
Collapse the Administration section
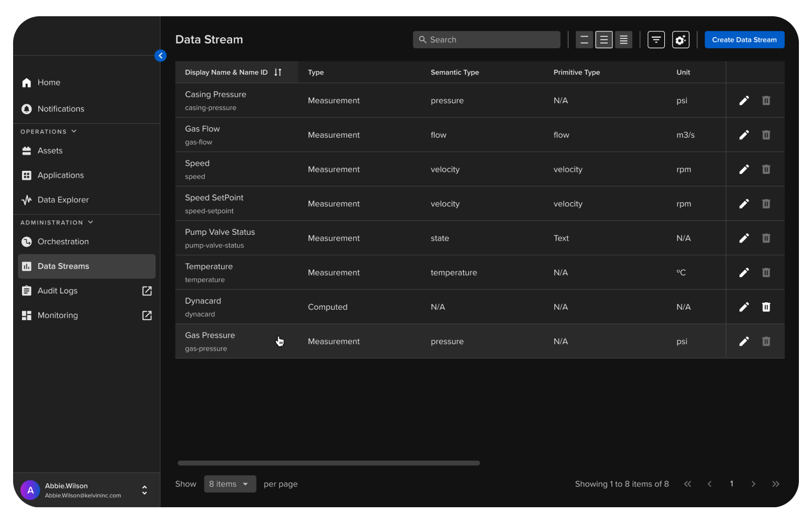coord(91,223)
